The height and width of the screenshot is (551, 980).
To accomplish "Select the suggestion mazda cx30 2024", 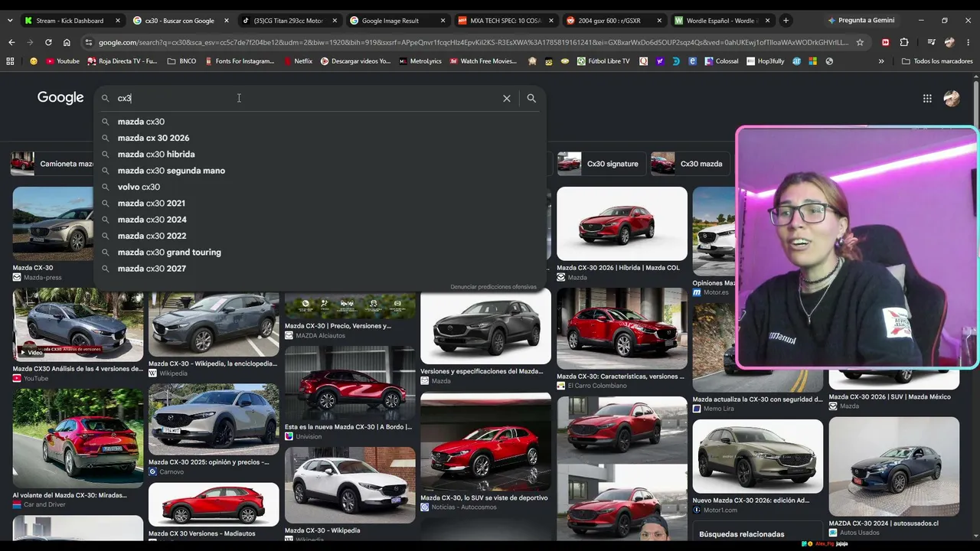I will point(320,220).
